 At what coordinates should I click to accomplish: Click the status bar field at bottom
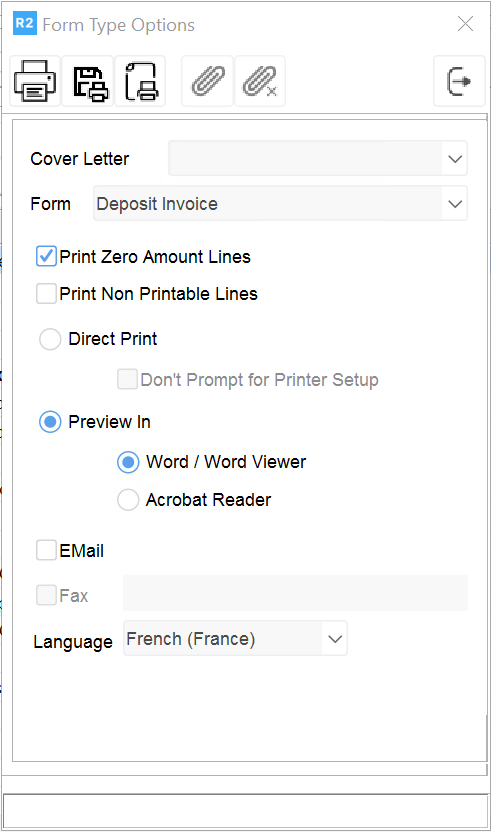point(245,811)
